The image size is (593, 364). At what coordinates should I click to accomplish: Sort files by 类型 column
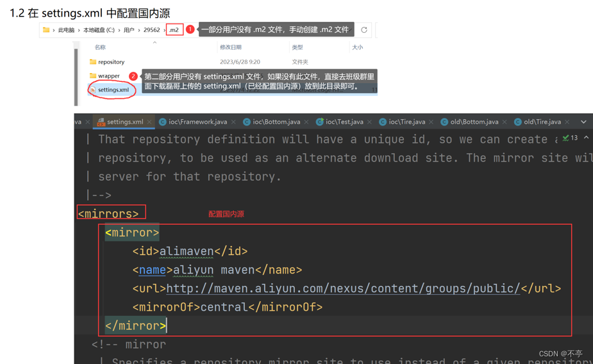[x=297, y=47]
